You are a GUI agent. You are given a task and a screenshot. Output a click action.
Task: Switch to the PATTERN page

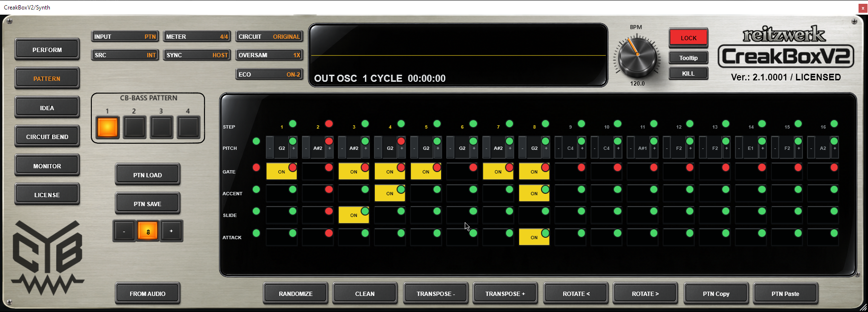pos(47,78)
